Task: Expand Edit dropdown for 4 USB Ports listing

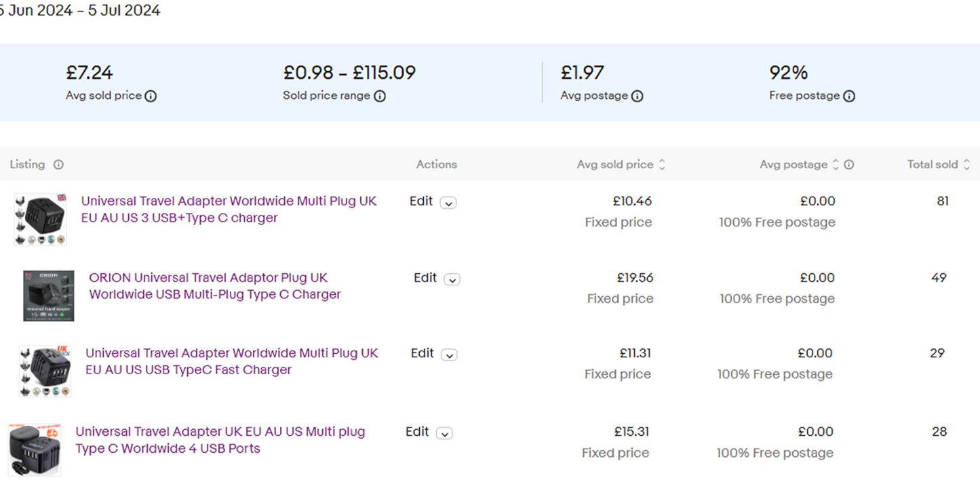Action: (x=444, y=433)
